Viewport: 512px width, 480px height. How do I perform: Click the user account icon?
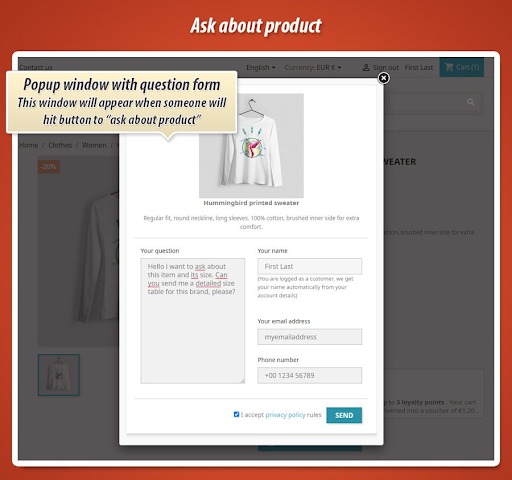(x=366, y=67)
